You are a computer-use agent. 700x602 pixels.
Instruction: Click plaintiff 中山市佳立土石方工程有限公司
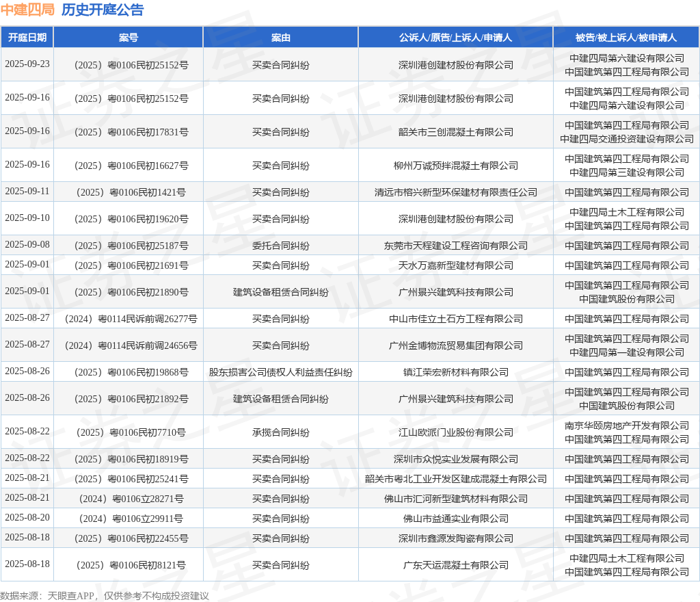[456, 319]
